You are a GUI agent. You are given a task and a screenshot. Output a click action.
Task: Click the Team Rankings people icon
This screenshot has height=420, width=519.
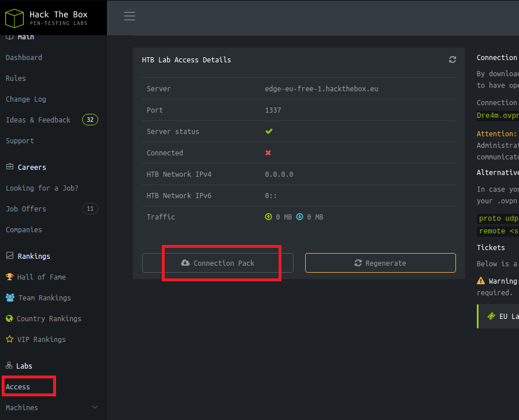pyautogui.click(x=10, y=298)
